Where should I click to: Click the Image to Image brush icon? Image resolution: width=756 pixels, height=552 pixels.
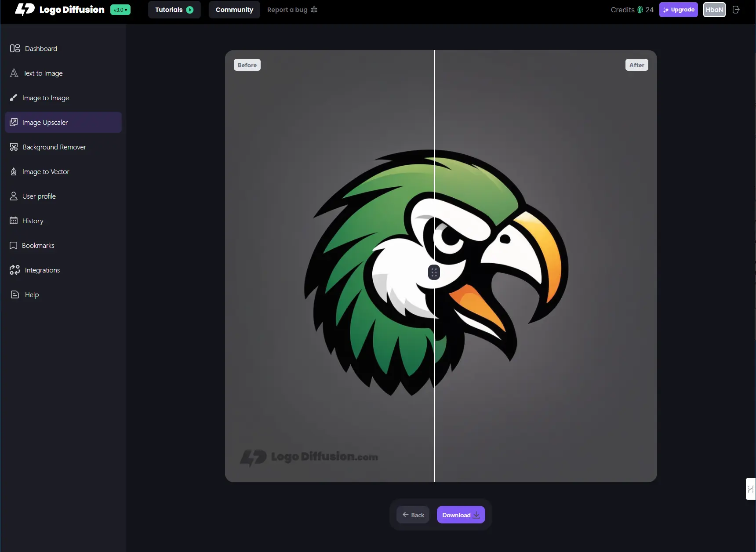(14, 98)
